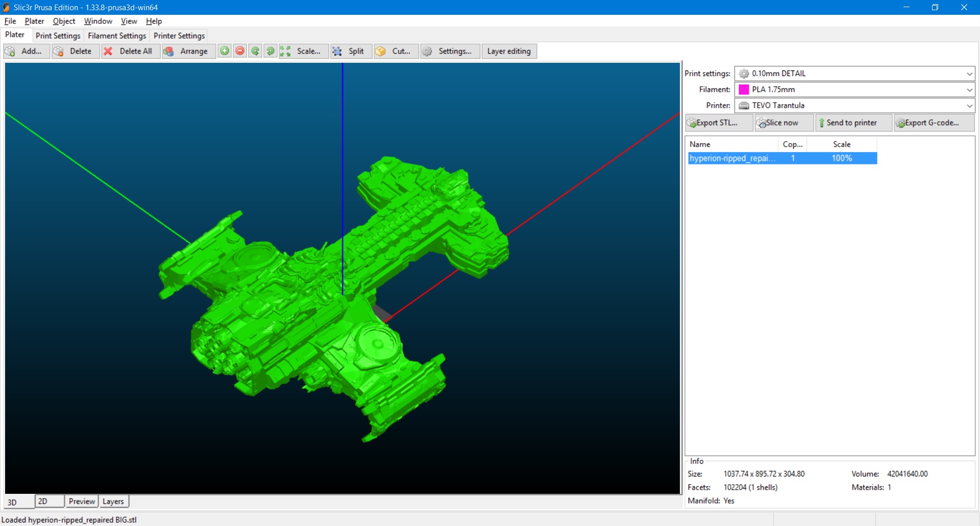Image resolution: width=980 pixels, height=526 pixels.
Task: Click the Copies column header
Action: [x=793, y=145]
